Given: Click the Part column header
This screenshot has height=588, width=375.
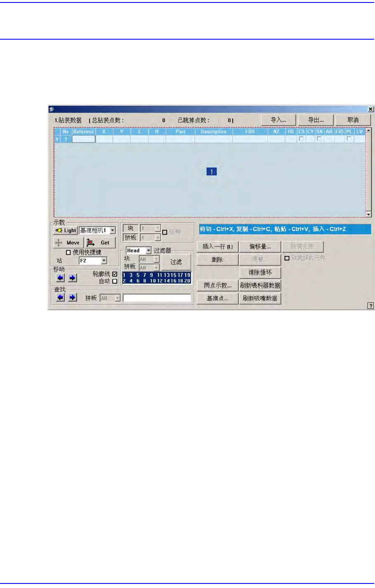Looking at the screenshot, I should point(180,132).
